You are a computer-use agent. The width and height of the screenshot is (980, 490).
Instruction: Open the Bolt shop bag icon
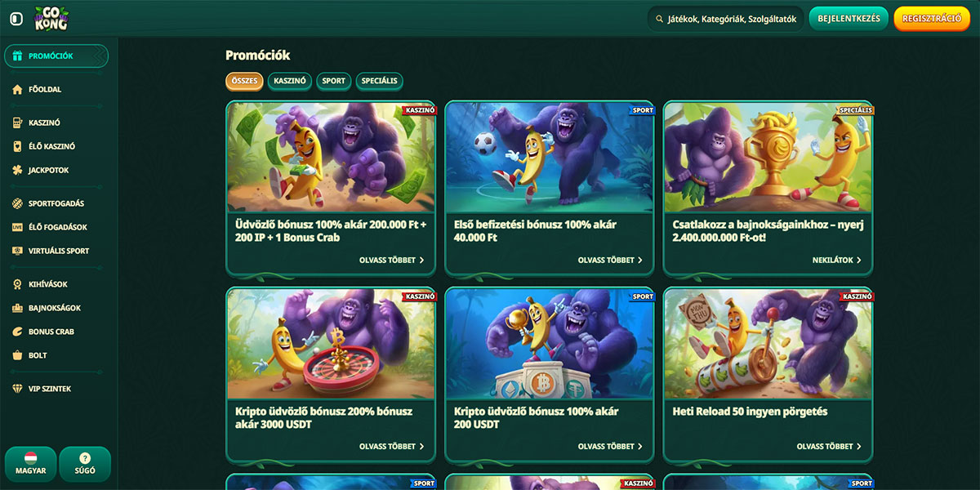coord(17,355)
